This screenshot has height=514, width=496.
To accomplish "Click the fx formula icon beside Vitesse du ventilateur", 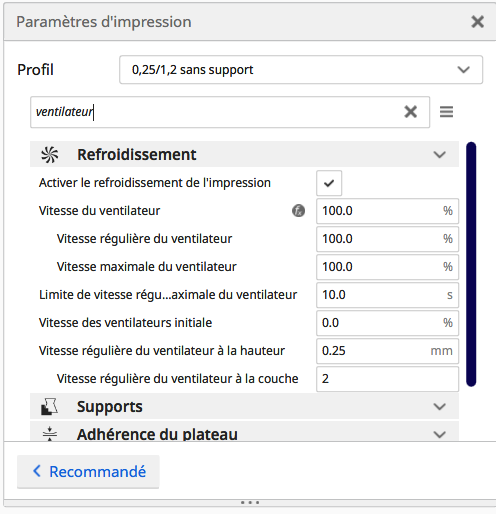I will coord(298,211).
